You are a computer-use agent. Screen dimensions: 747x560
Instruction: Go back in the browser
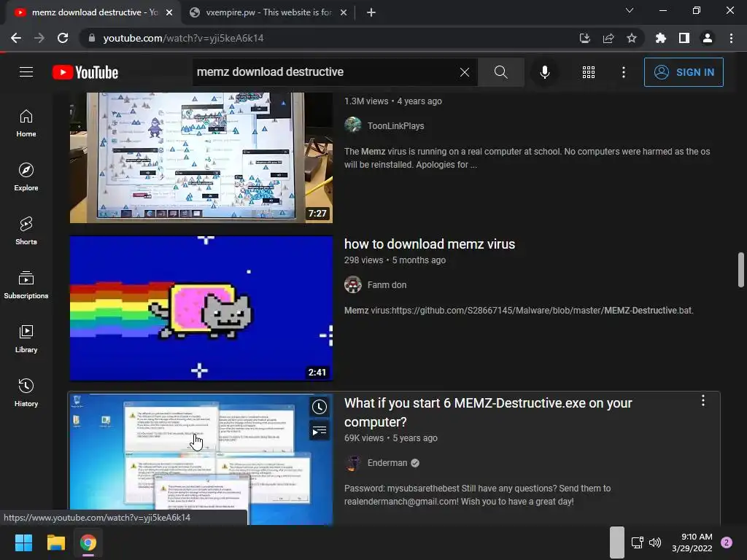tap(16, 38)
